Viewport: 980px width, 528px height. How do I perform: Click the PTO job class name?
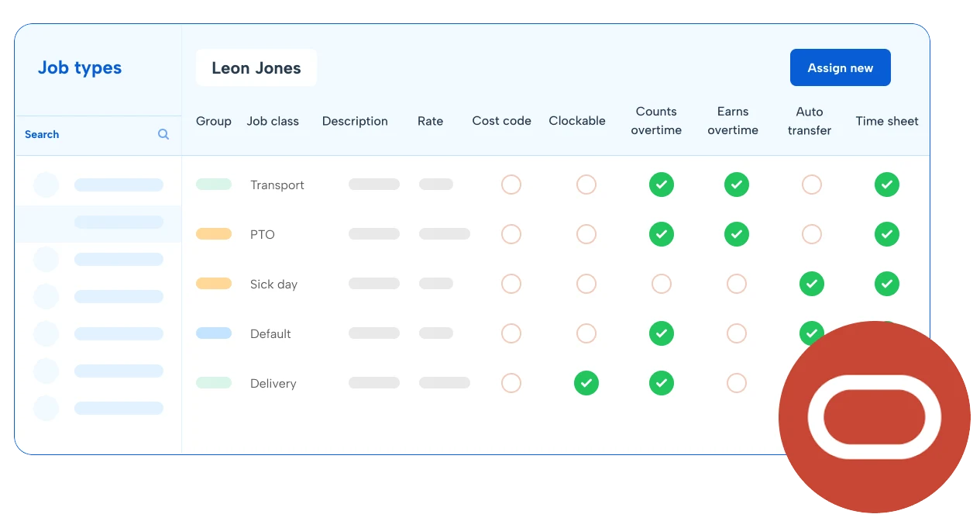tap(263, 235)
